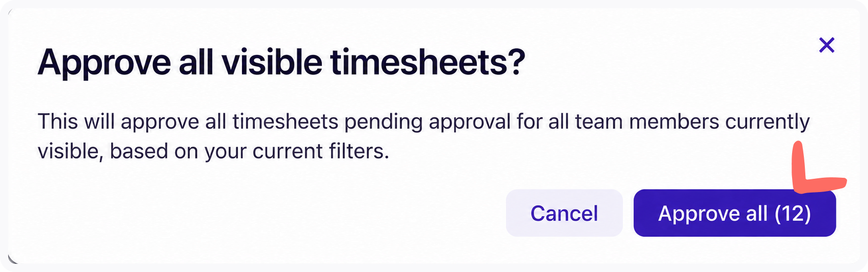868x272 pixels.
Task: Close the approve timesheets dialog
Action: point(826,45)
